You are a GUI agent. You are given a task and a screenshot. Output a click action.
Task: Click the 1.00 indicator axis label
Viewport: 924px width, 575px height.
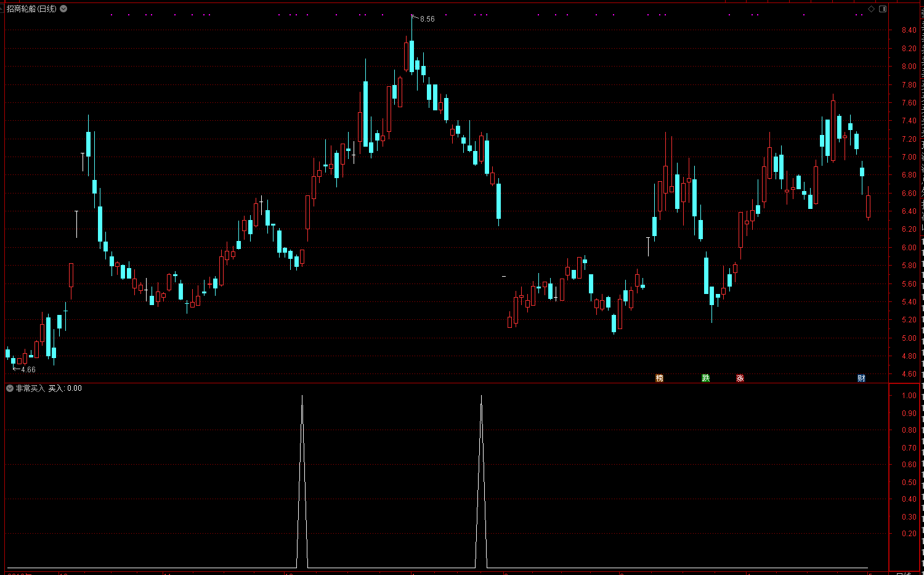click(x=909, y=396)
